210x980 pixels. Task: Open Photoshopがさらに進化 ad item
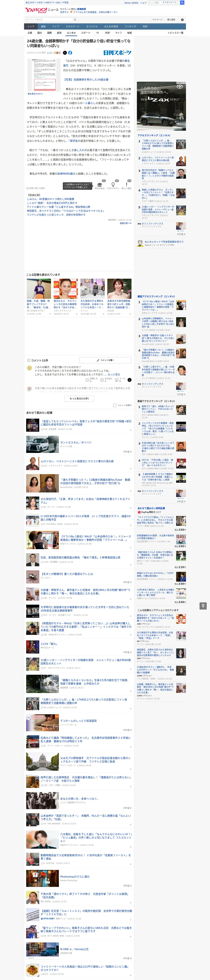pos(75,876)
